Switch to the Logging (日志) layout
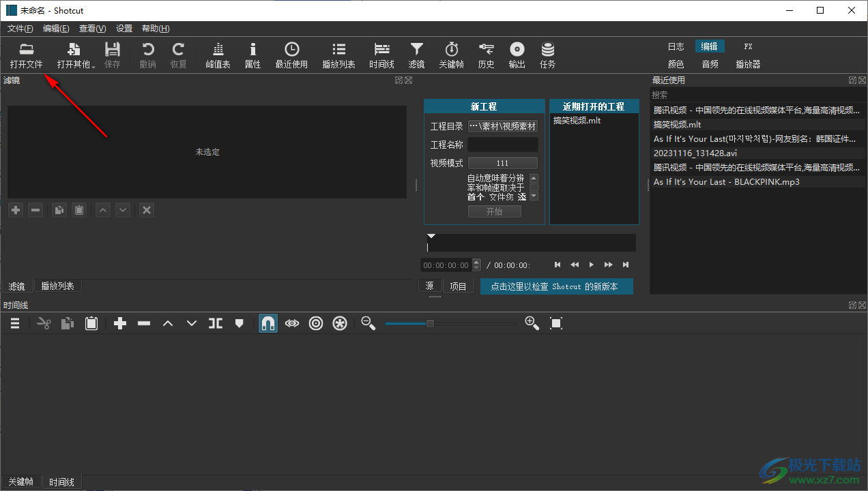Image resolution: width=868 pixels, height=491 pixels. tap(676, 46)
